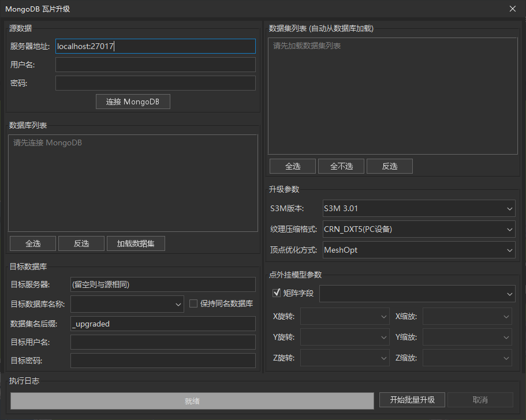Click the 数据库列表 list area
526x420 pixels.
coord(133,183)
